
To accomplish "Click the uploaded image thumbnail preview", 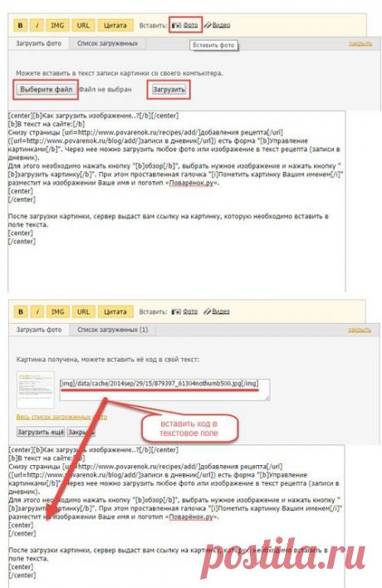I will coord(36,390).
